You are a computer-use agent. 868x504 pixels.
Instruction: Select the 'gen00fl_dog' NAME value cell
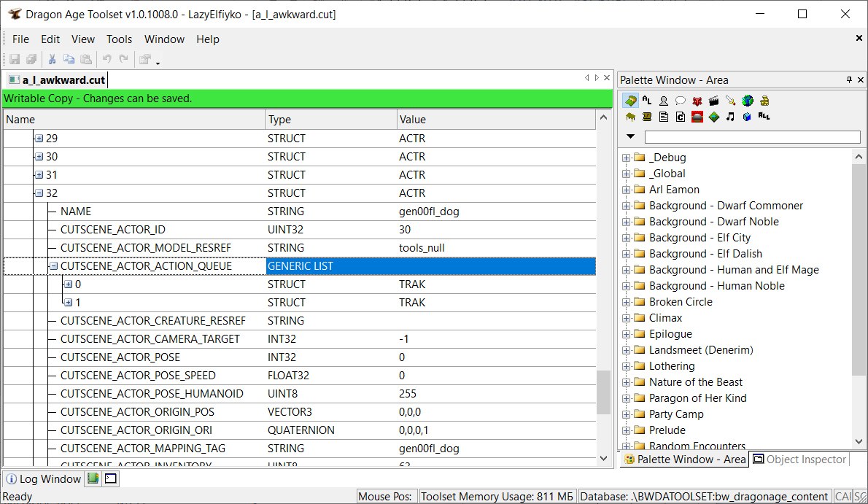click(x=496, y=212)
